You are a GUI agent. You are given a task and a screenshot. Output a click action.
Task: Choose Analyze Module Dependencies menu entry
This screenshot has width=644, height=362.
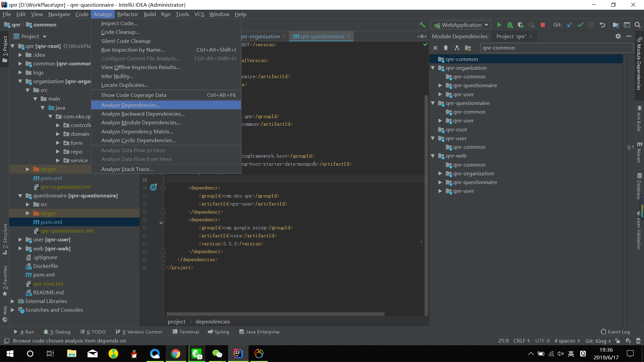coord(141,123)
